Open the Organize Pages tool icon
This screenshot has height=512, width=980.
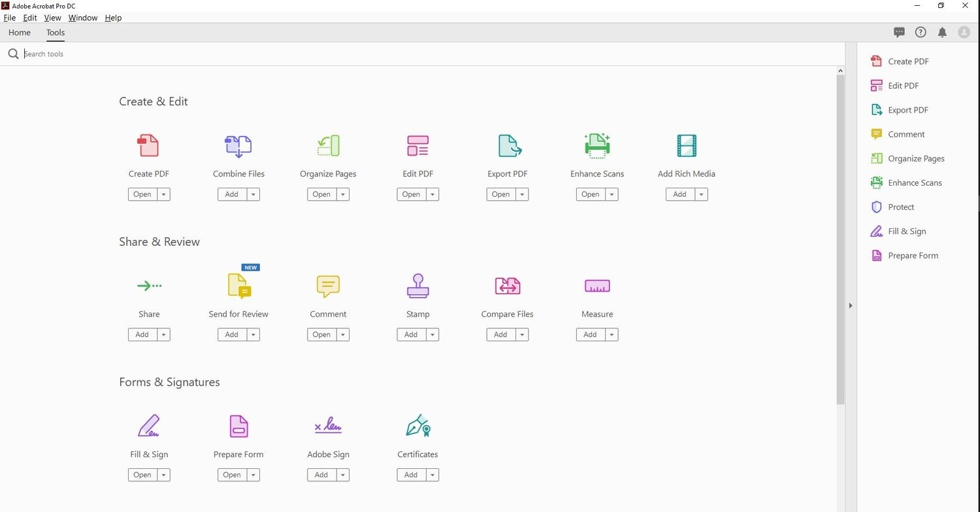click(327, 145)
